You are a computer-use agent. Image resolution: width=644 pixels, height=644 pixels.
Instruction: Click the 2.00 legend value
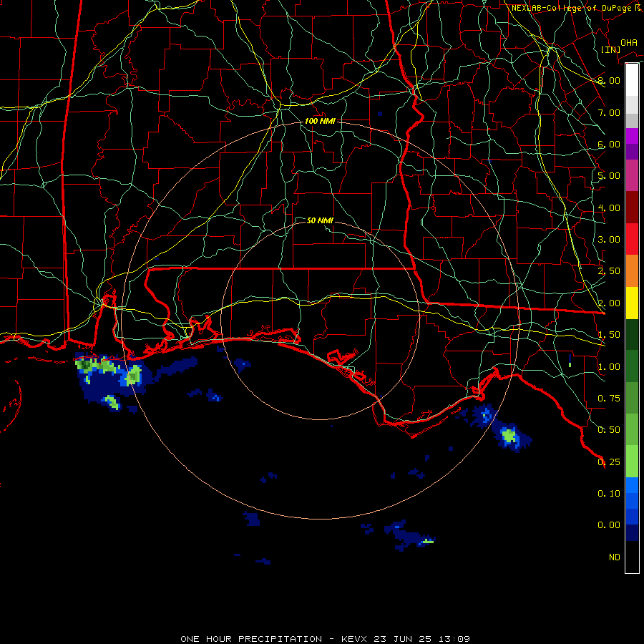(609, 303)
